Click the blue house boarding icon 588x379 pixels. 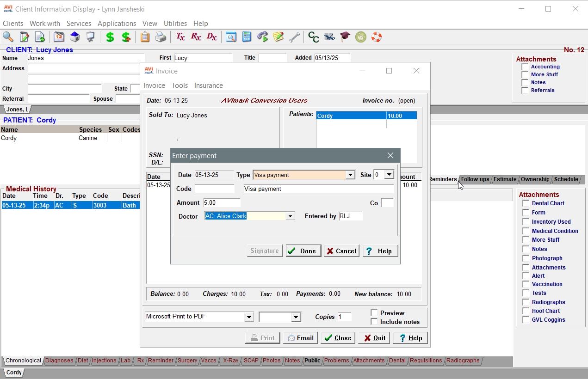point(74,37)
